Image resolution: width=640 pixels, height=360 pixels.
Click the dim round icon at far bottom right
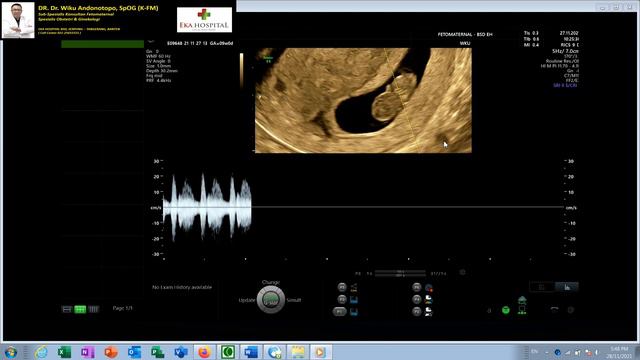[x=571, y=310]
